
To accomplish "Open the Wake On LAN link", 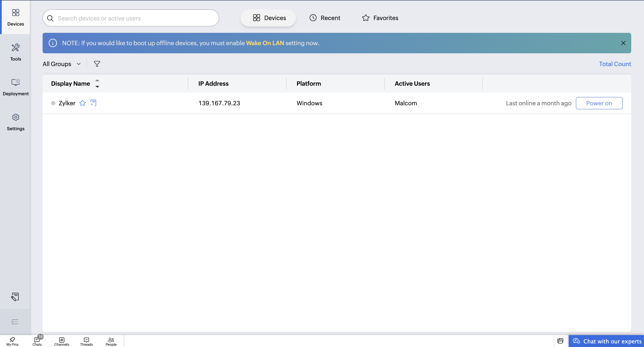I will tap(265, 43).
